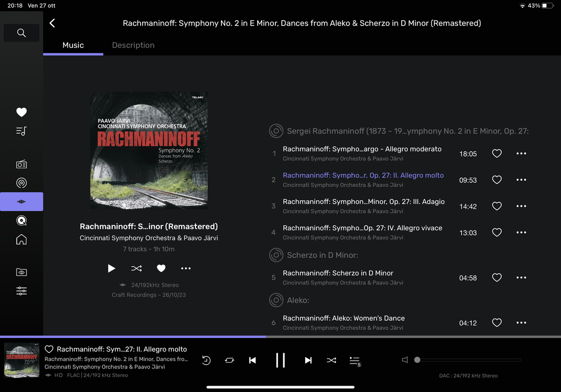
Task: Switch to the Description tab
Action: pos(133,45)
